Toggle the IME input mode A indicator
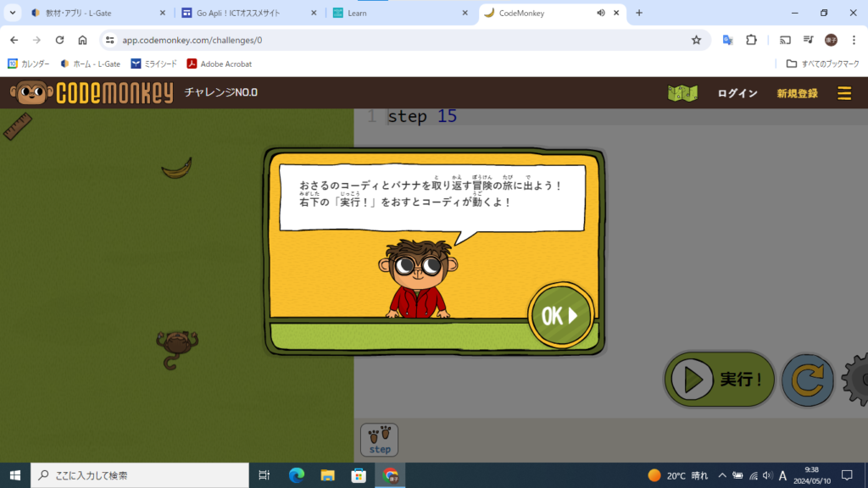 pos(782,475)
